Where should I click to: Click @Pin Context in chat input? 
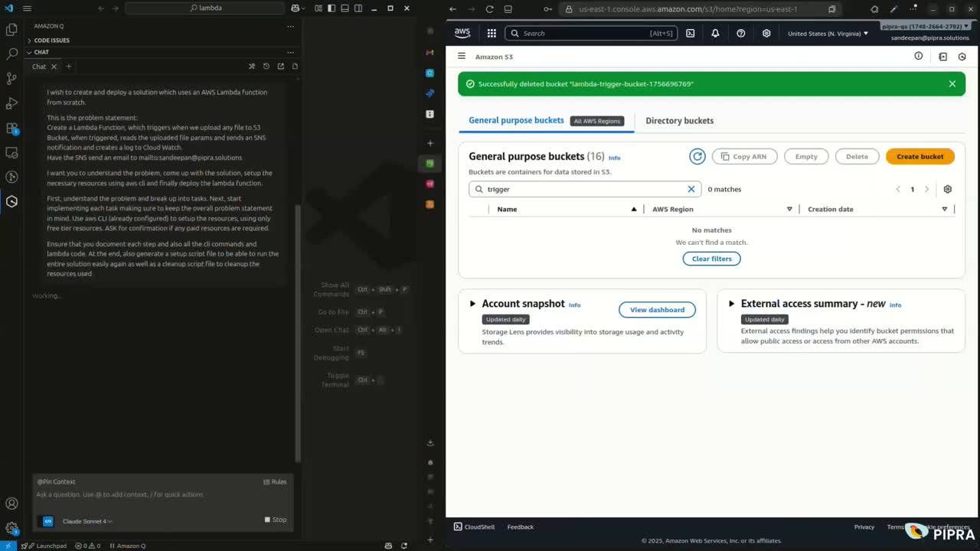[56, 481]
